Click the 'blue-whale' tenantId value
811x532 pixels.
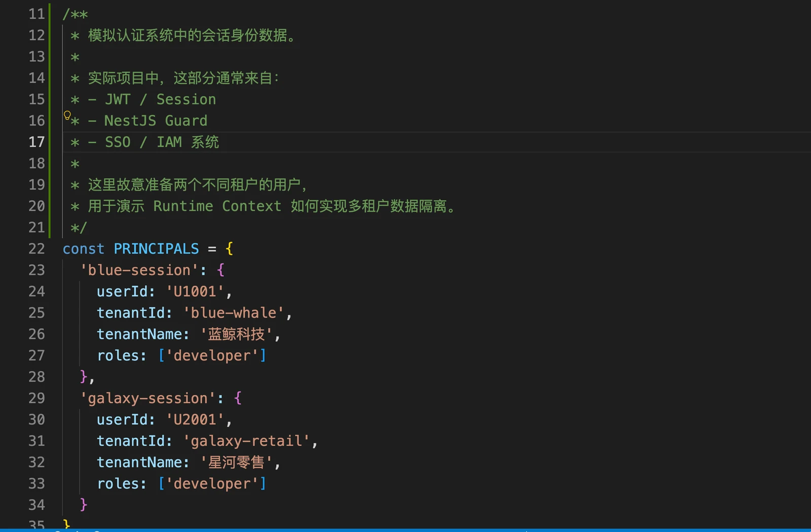pos(234,313)
